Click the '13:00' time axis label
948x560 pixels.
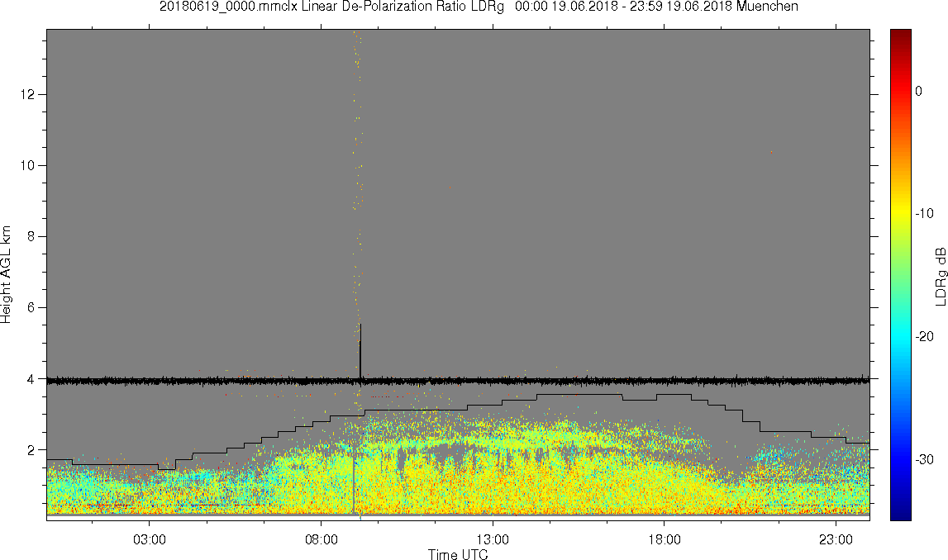[x=493, y=539]
